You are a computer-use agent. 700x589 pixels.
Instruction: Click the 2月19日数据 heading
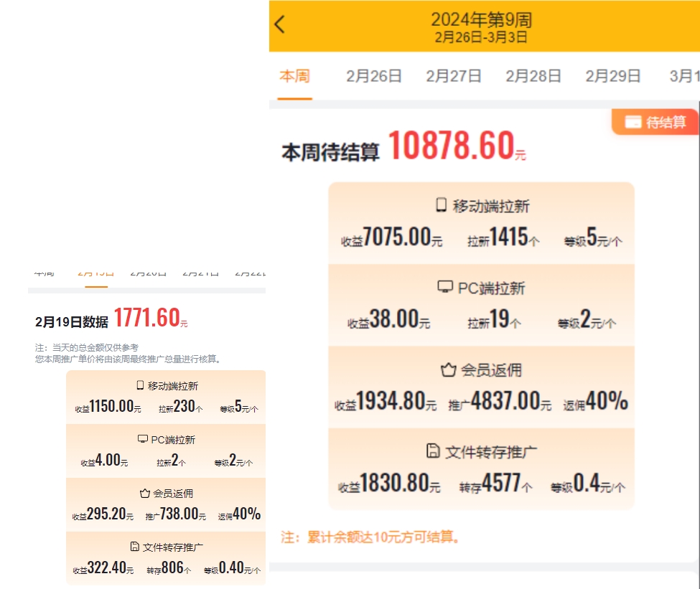71,321
